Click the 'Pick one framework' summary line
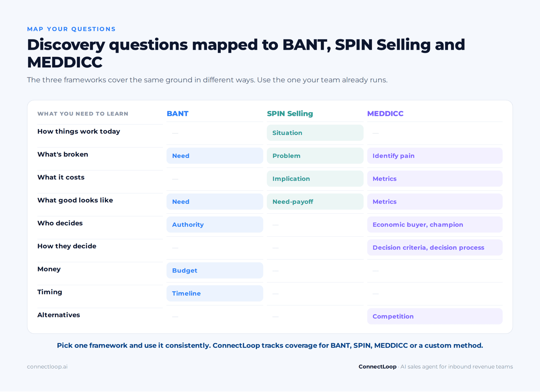The image size is (540, 392). pos(270,346)
